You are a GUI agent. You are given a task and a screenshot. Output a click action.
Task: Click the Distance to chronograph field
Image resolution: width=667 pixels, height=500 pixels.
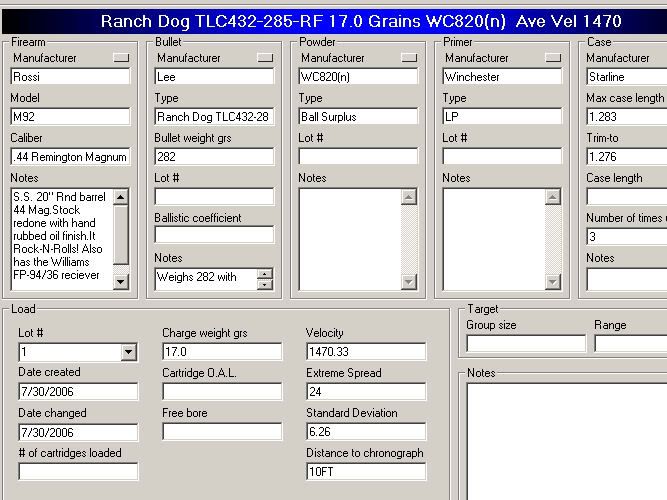366,471
